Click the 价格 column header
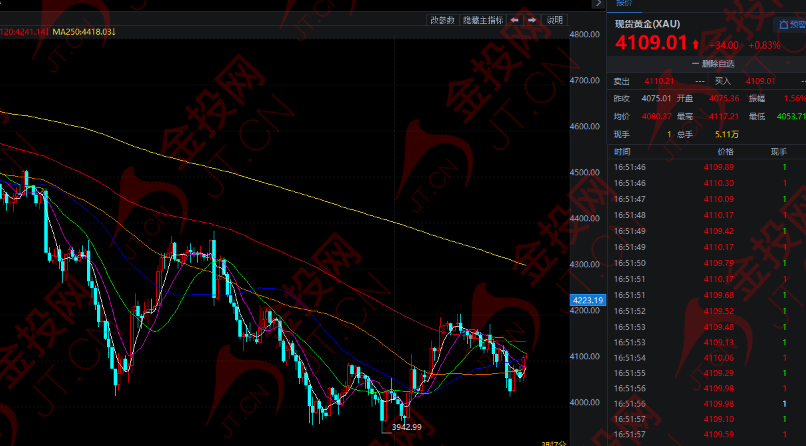 click(x=726, y=152)
